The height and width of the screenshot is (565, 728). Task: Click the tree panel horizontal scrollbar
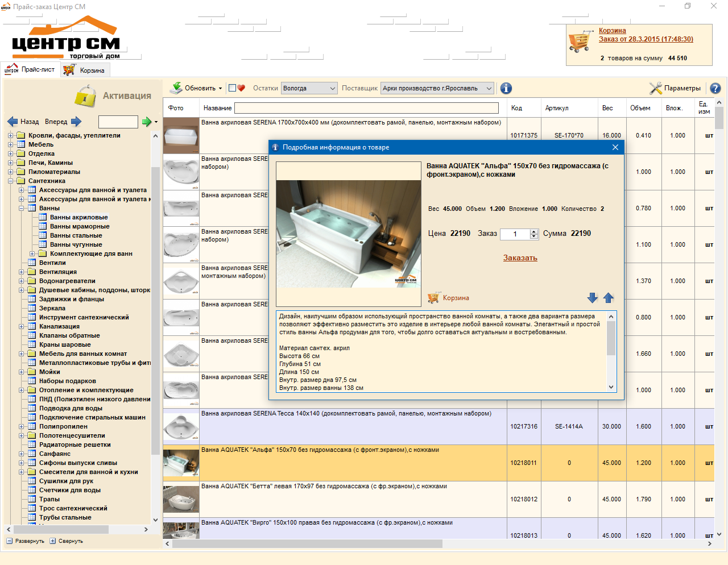pos(78,529)
